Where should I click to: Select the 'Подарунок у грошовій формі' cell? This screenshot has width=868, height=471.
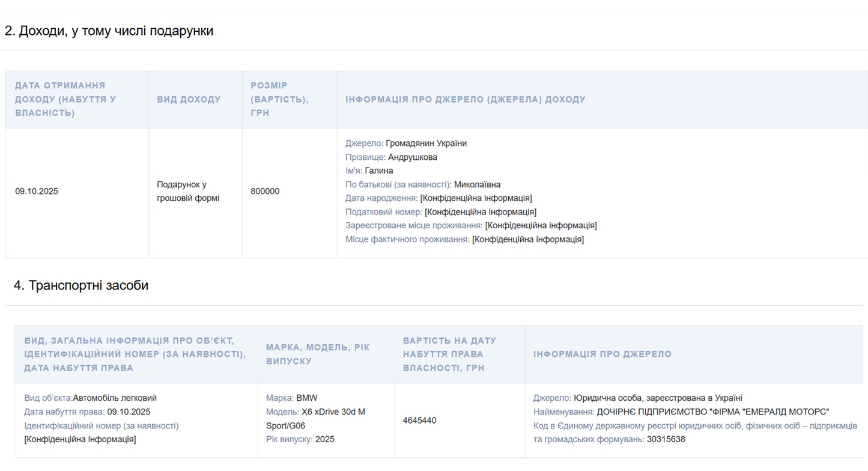pos(188,192)
